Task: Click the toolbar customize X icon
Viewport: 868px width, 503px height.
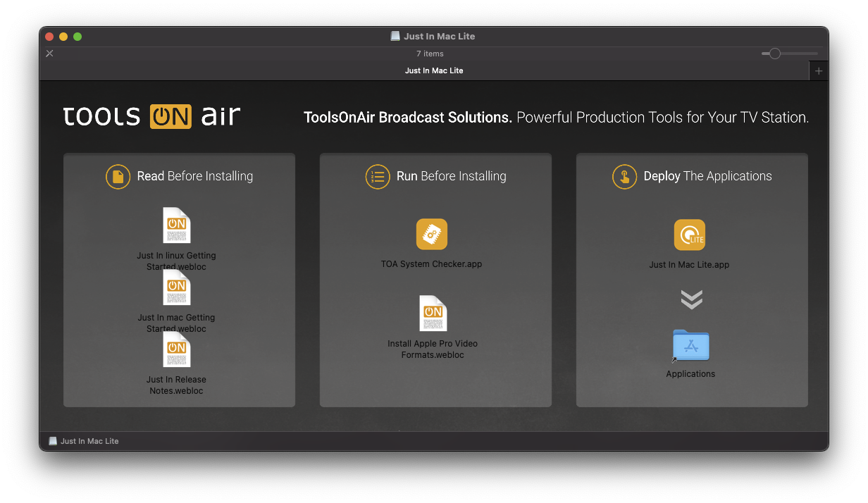Action: coord(49,54)
